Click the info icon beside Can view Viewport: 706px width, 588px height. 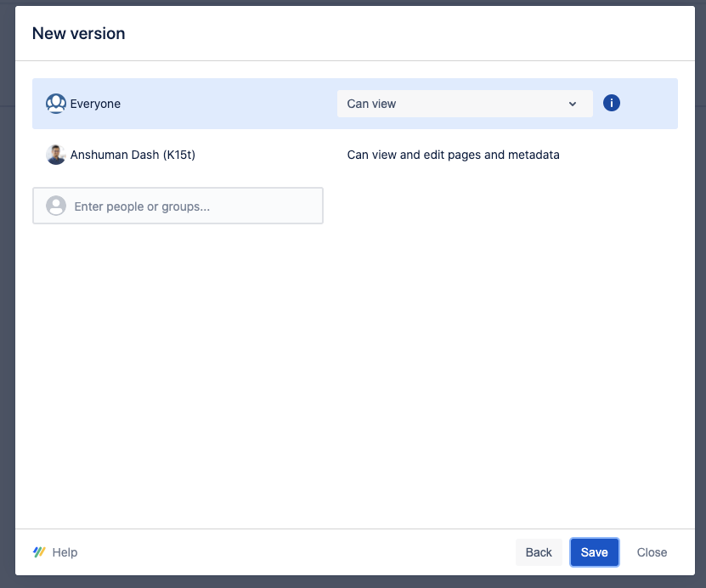(611, 103)
